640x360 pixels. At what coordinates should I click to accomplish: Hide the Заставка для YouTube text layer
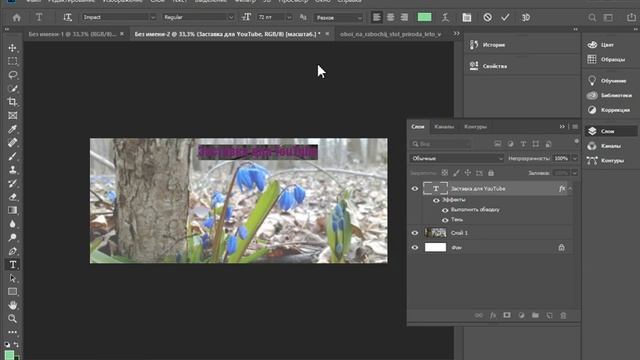pos(415,189)
